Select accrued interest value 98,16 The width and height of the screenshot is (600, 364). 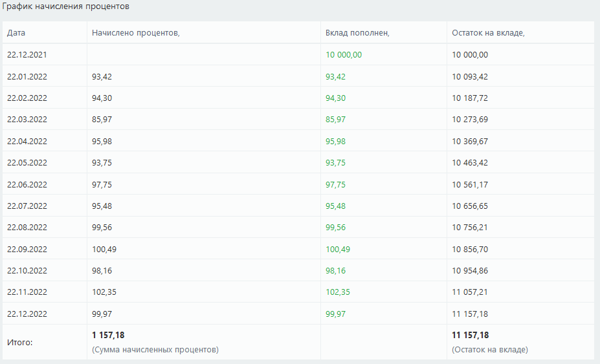pos(102,270)
